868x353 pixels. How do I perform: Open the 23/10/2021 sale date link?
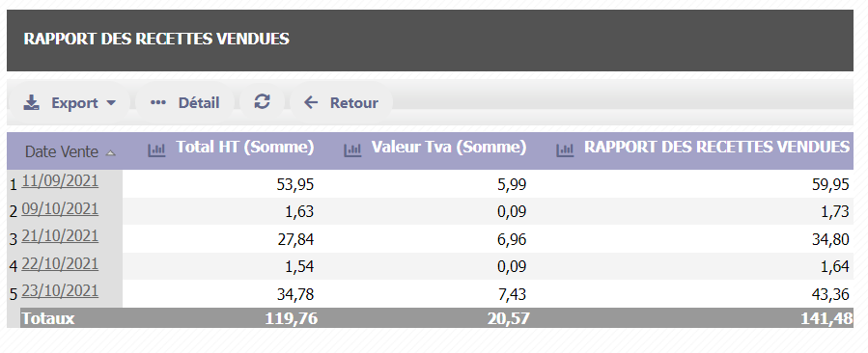[x=60, y=291]
